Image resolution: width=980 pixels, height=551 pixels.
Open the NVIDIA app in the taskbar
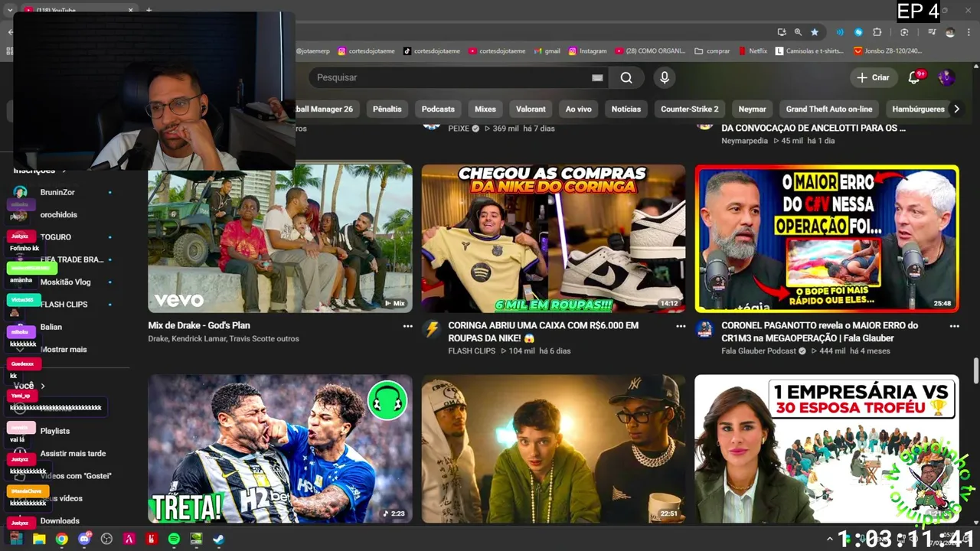pyautogui.click(x=196, y=539)
